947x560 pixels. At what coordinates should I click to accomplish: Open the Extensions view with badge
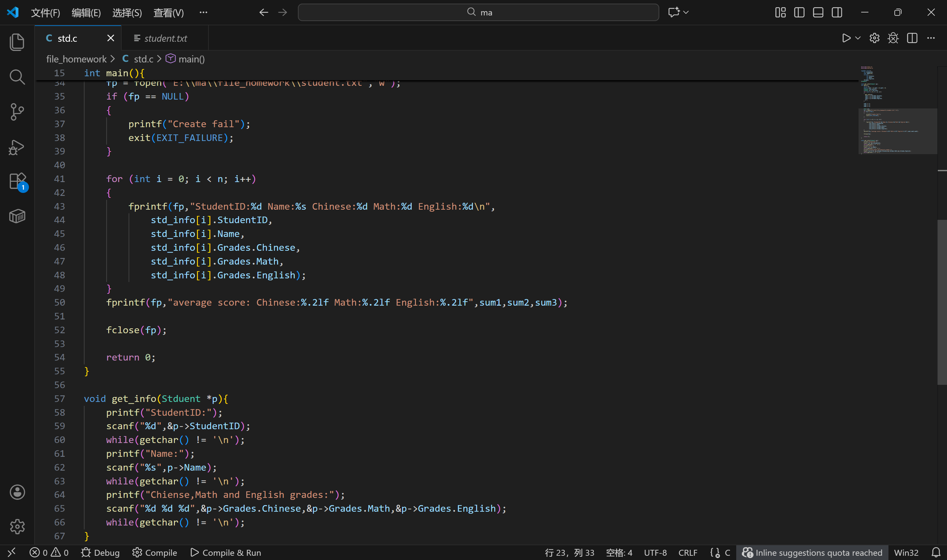[x=17, y=181]
